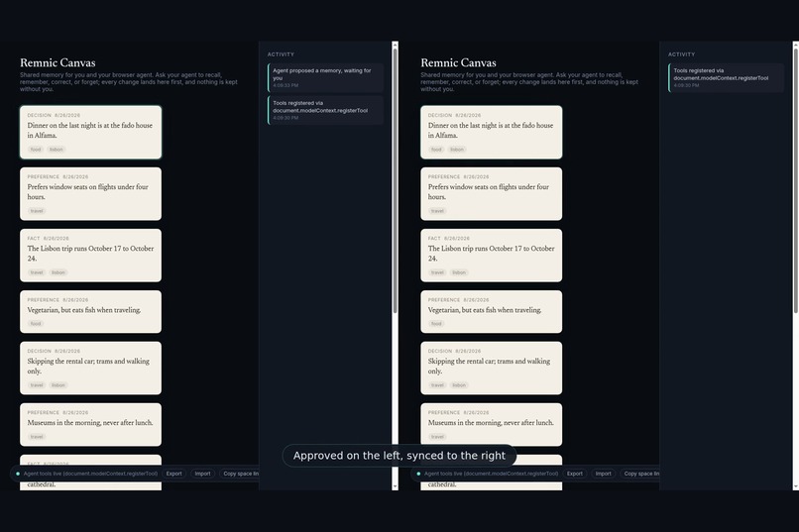Click travel tag on left rental car card
This screenshot has height=532, width=799.
(37, 385)
